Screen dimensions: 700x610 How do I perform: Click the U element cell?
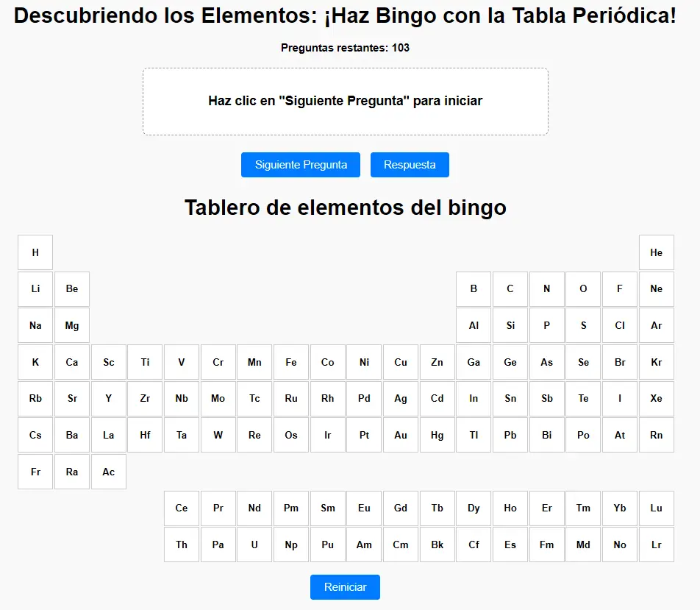coord(254,545)
